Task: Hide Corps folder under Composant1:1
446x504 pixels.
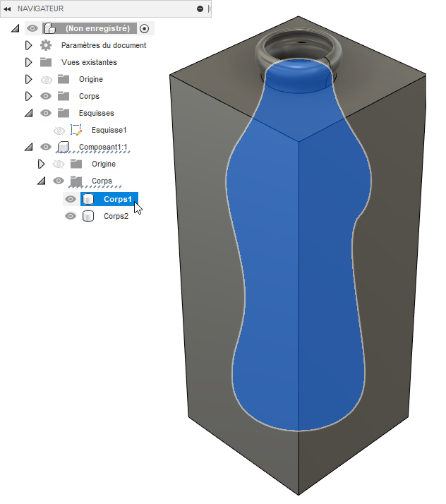Action: click(x=59, y=181)
